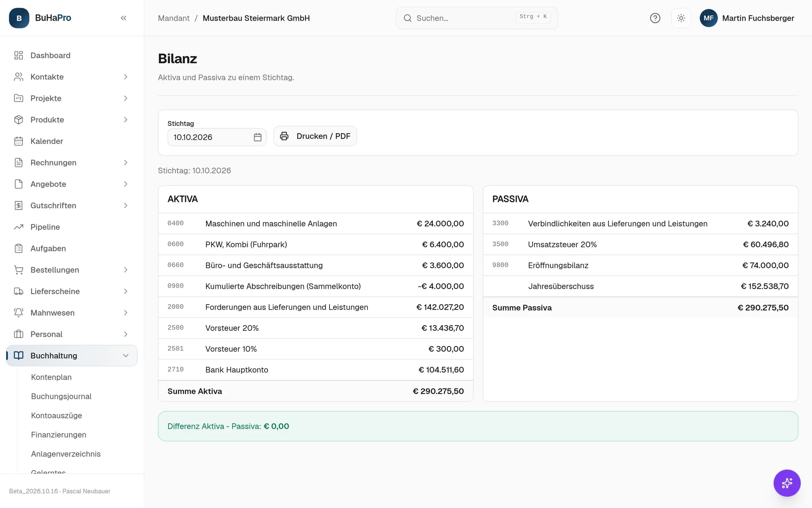Expand the Produkte menu chevron

tap(126, 120)
